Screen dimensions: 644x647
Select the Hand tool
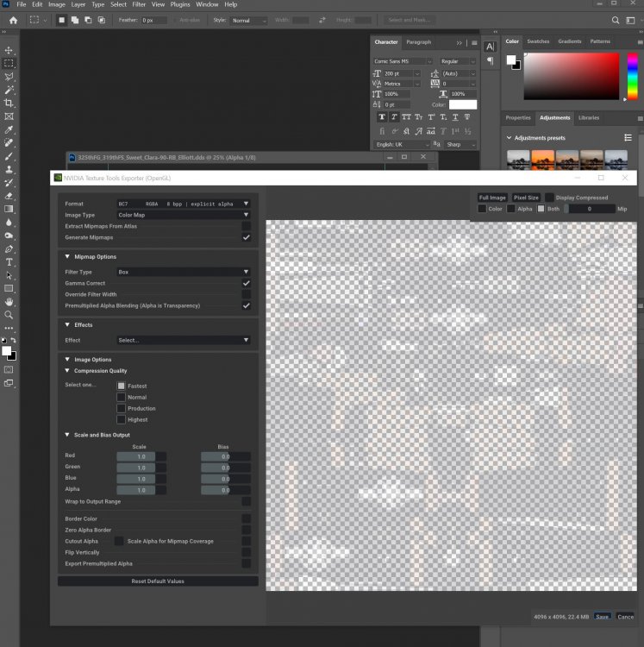[9, 302]
